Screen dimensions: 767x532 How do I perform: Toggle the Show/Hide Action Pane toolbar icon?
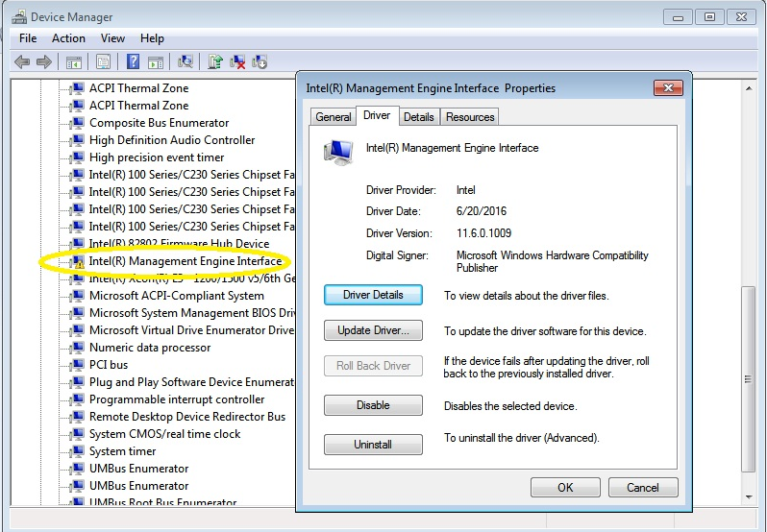(x=156, y=62)
